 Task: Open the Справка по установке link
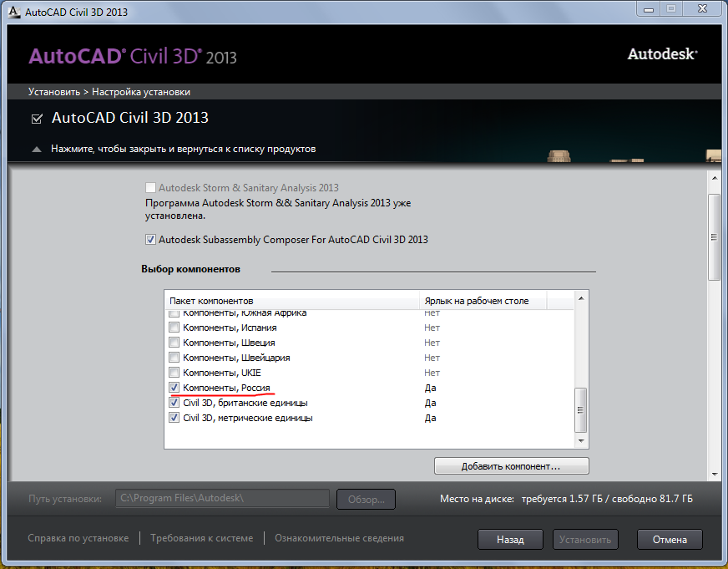(78, 538)
